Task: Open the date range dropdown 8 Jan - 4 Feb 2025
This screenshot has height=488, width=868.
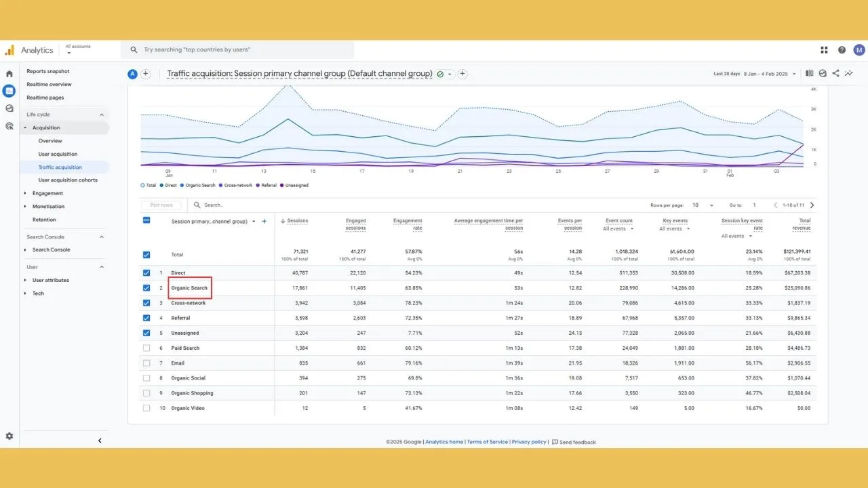Action: pos(770,74)
